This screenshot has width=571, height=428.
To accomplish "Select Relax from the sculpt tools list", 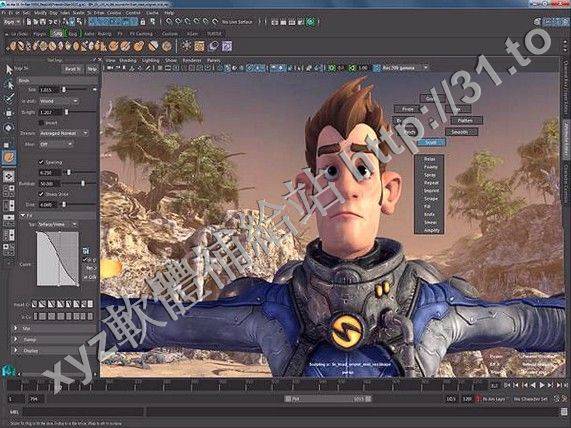I will tap(429, 159).
